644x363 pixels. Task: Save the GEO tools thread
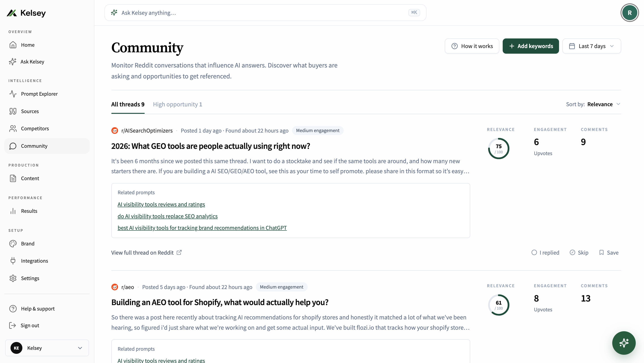[609, 253]
